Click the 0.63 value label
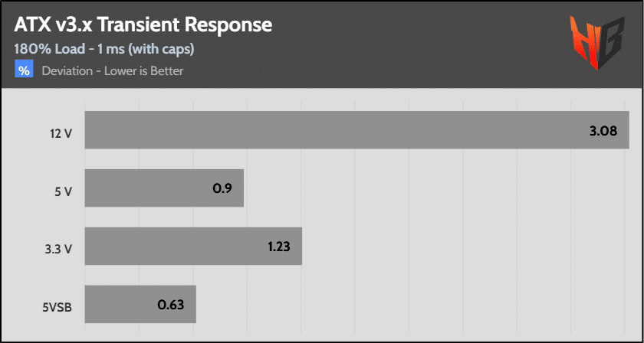644x343 pixels. coord(172,305)
